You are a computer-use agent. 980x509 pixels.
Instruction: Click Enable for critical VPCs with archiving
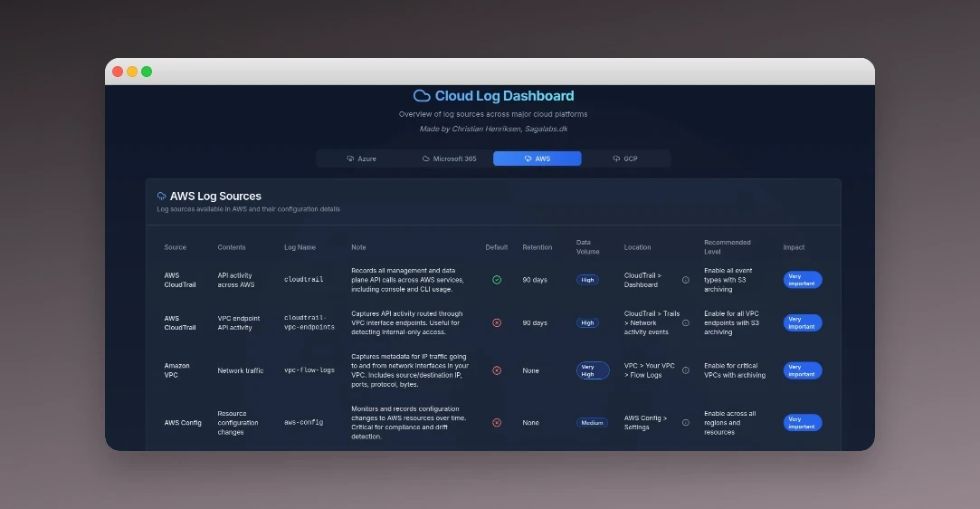[x=735, y=370]
